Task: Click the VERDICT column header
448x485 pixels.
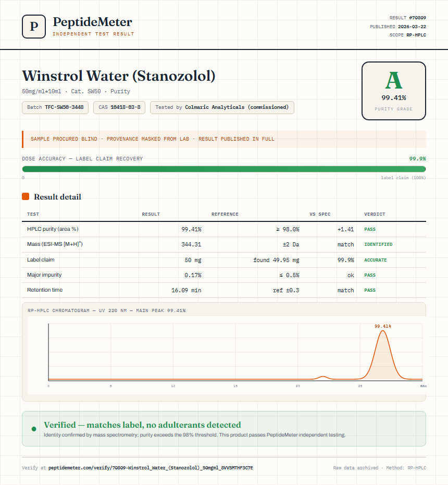Action: 375,214
